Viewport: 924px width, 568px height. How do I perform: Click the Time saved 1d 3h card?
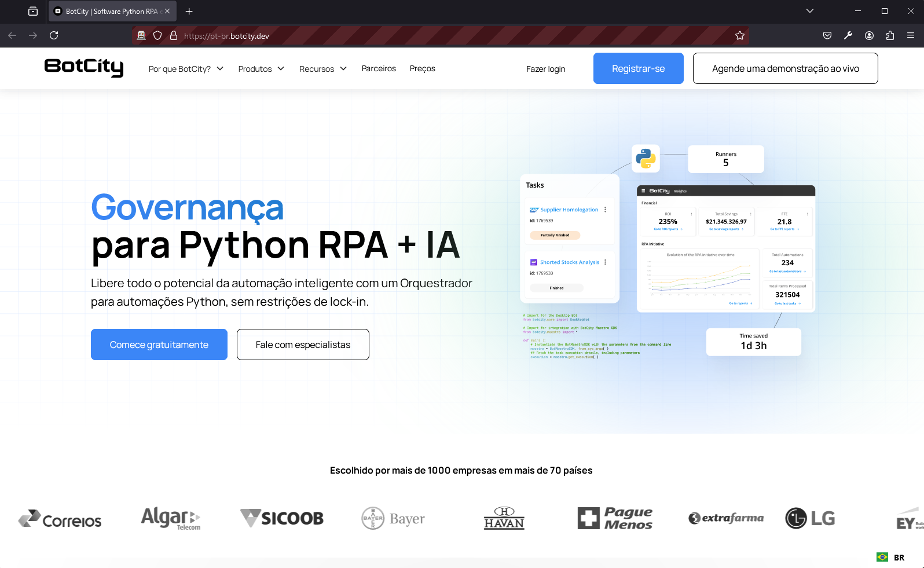coord(753,342)
